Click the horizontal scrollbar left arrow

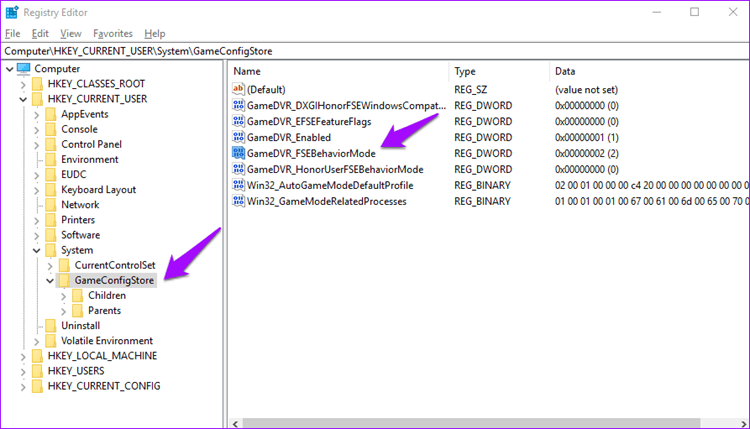click(235, 424)
